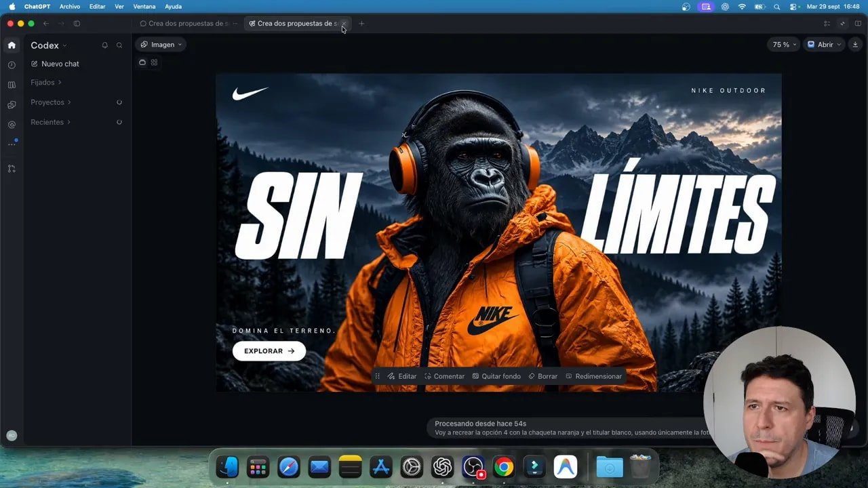
Task: Open the task list icon at top right
Action: (827, 23)
